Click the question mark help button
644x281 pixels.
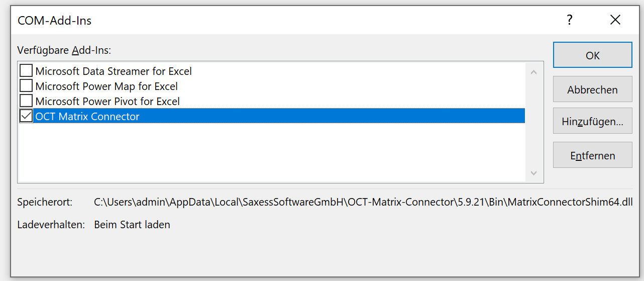(x=569, y=20)
